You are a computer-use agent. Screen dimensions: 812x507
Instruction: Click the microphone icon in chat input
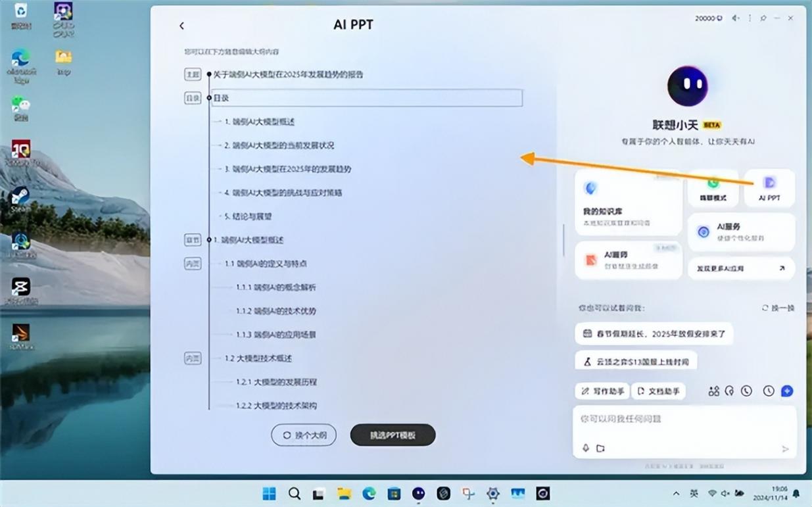(585, 448)
